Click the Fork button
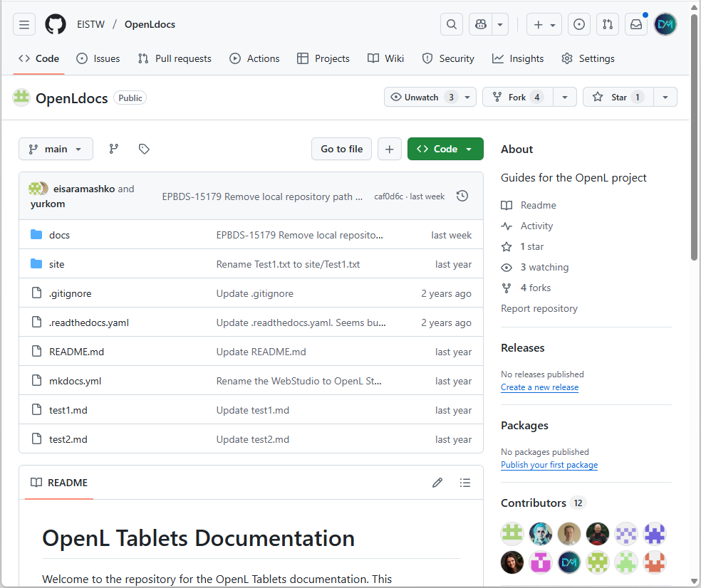This screenshot has width=701, height=588. pyautogui.click(x=518, y=97)
